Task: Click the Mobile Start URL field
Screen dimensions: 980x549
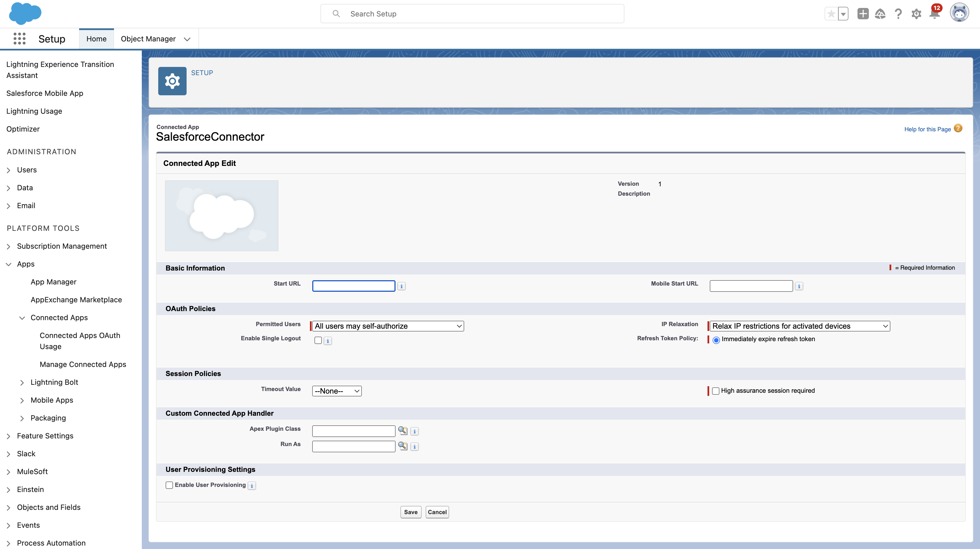Action: coord(751,286)
